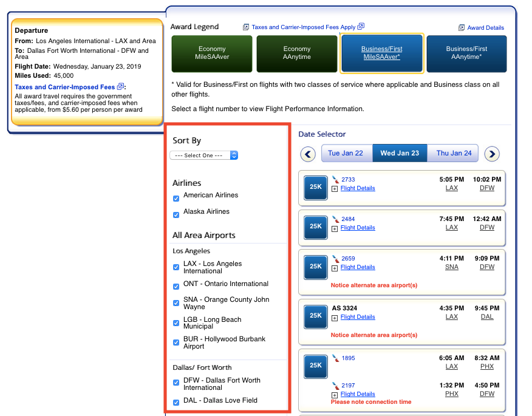Open the popup icon next to Award Details
532x416 pixels.
(462, 28)
